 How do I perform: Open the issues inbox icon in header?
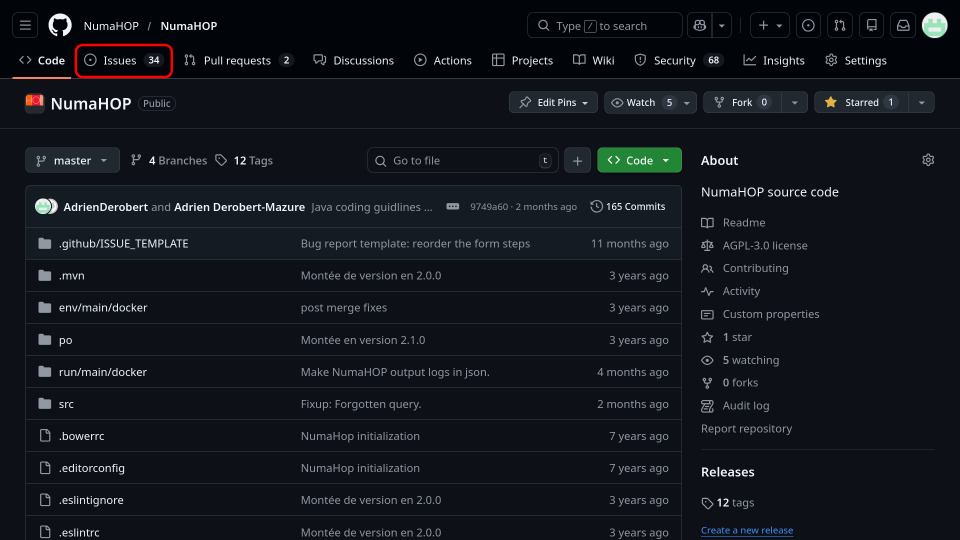(x=808, y=26)
